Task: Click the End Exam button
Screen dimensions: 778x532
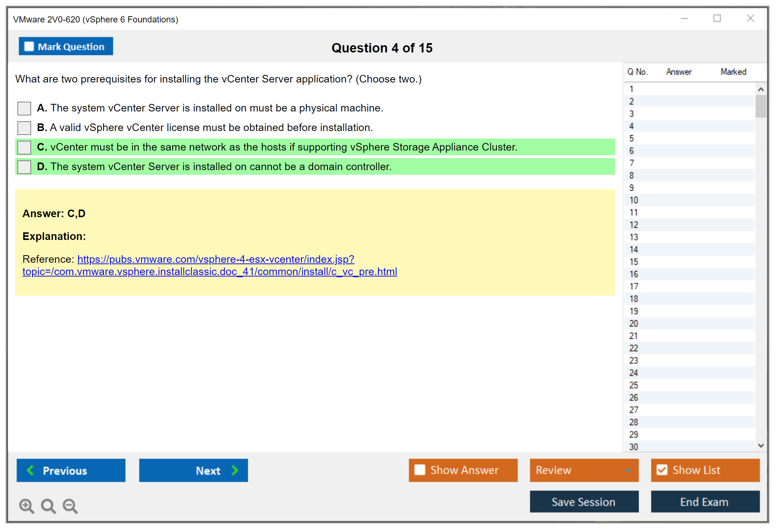Action: [705, 502]
